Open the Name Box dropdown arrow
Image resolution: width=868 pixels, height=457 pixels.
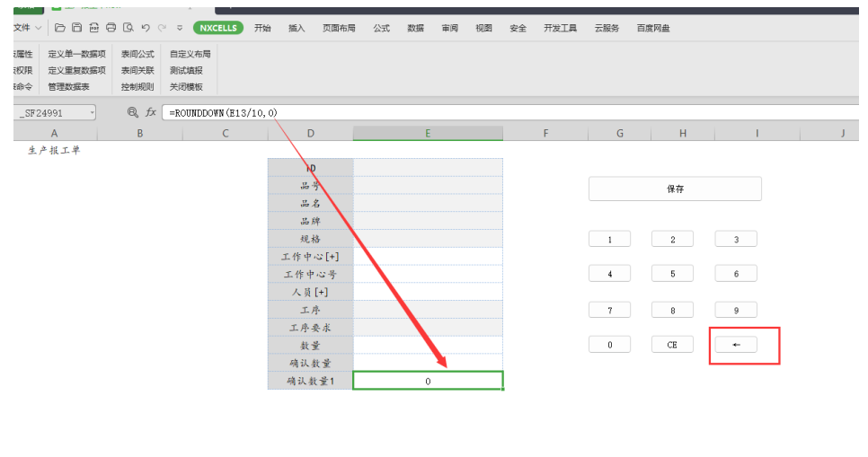92,113
